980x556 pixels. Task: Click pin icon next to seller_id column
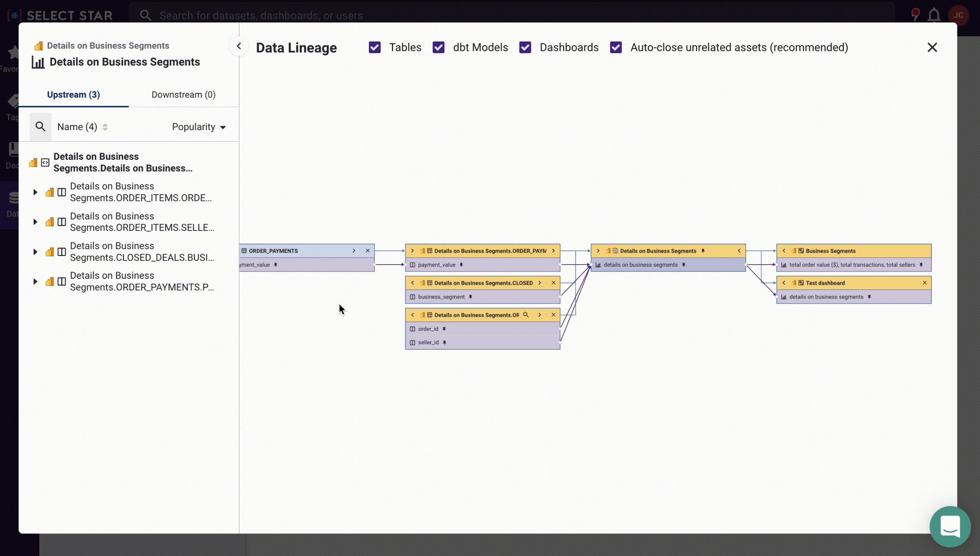click(x=444, y=342)
